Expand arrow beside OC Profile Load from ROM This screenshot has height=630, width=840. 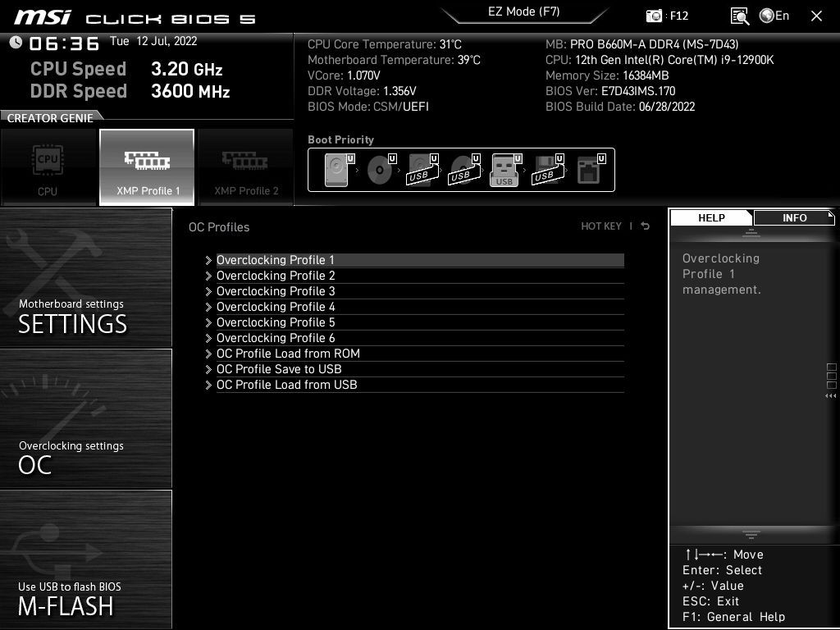click(208, 354)
